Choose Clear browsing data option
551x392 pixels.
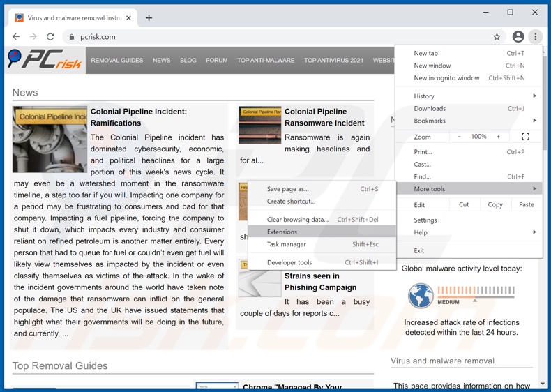297,219
